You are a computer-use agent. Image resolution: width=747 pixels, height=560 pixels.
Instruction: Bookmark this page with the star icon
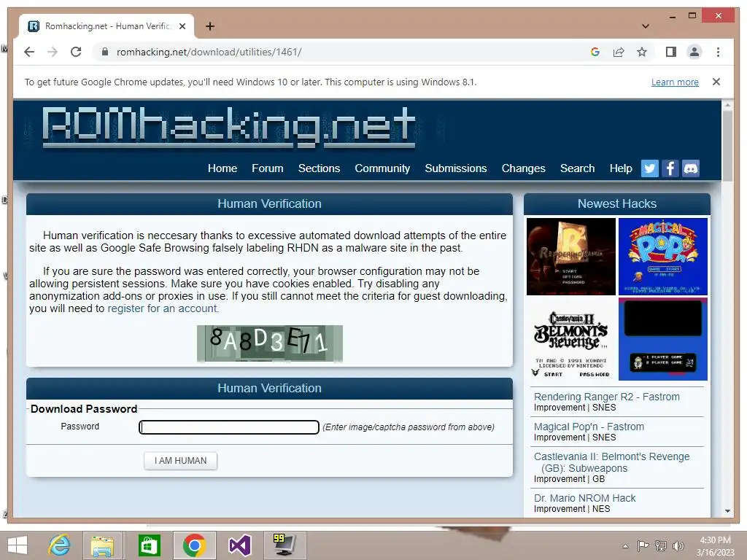coord(642,52)
